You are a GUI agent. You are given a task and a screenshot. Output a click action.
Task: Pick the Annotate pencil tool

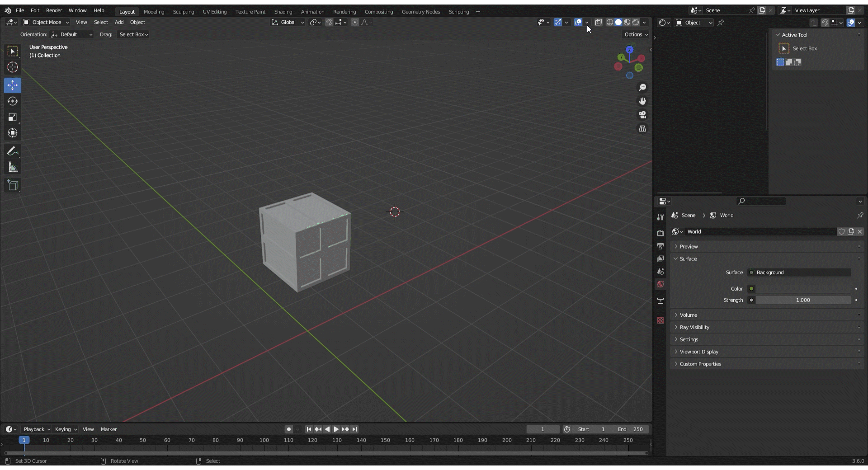point(13,151)
